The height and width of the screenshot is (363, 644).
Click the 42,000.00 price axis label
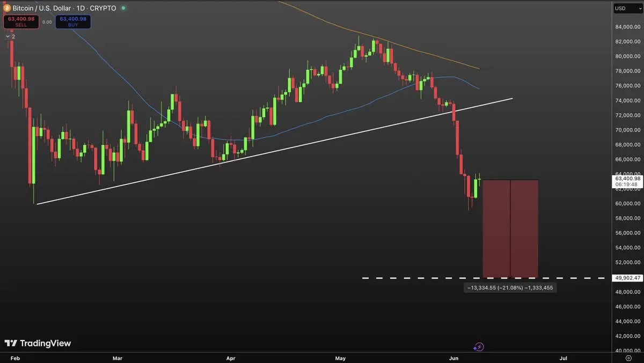point(627,336)
